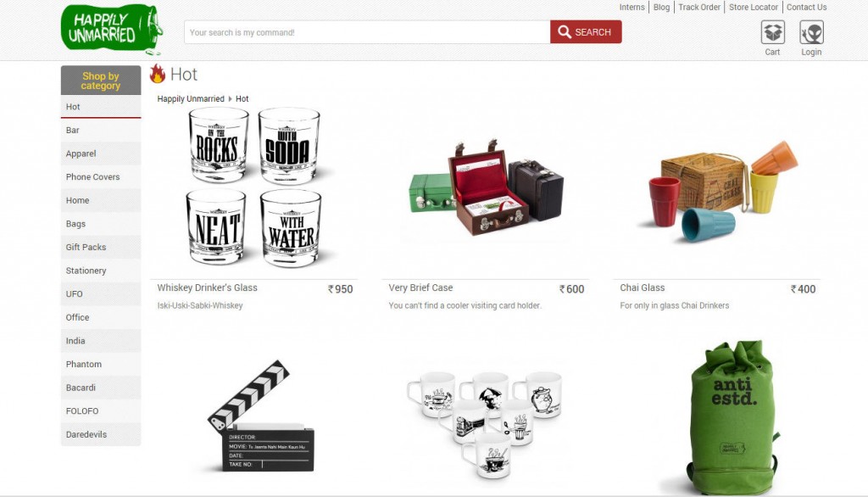Click 'You can't find a cooler visiting card holder.'
This screenshot has height=497, width=868.
coord(465,305)
